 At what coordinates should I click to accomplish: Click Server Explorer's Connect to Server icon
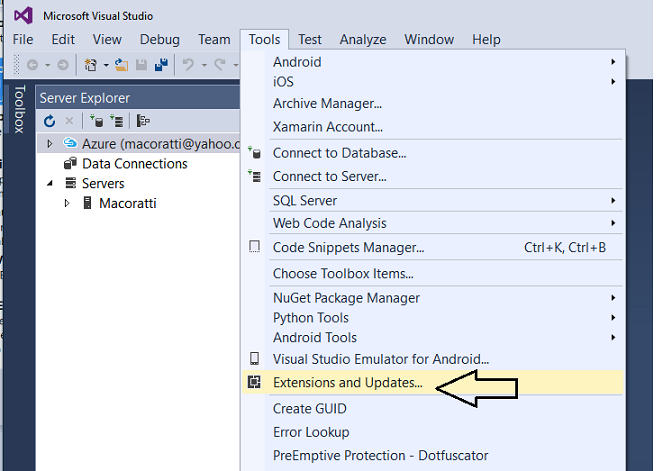pos(116,121)
